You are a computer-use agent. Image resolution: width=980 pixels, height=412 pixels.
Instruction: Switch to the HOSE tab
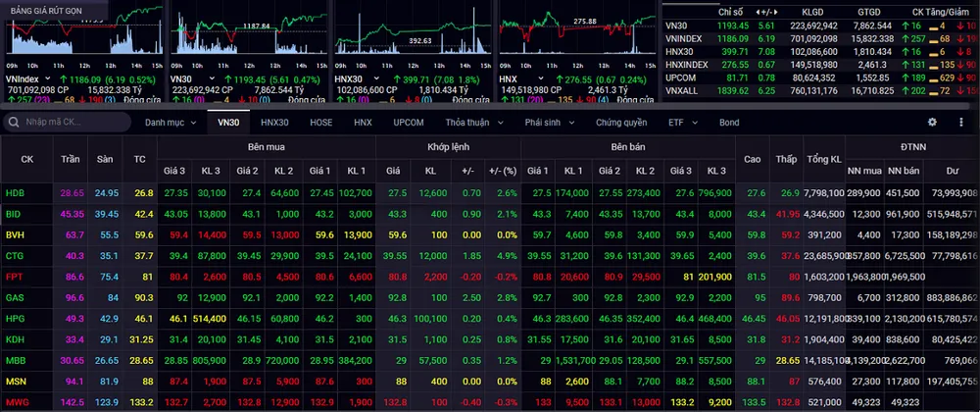(321, 123)
